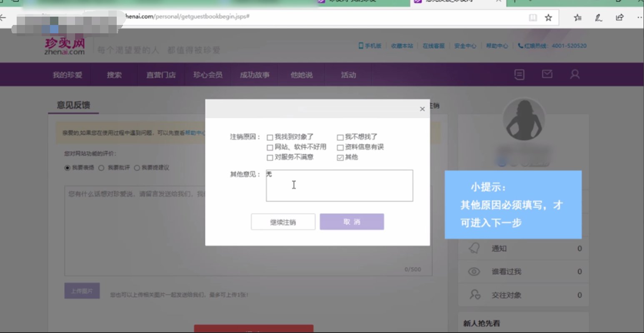The width and height of the screenshot is (644, 333).
Task: Open the browser reading view icon in address bar
Action: 533,17
